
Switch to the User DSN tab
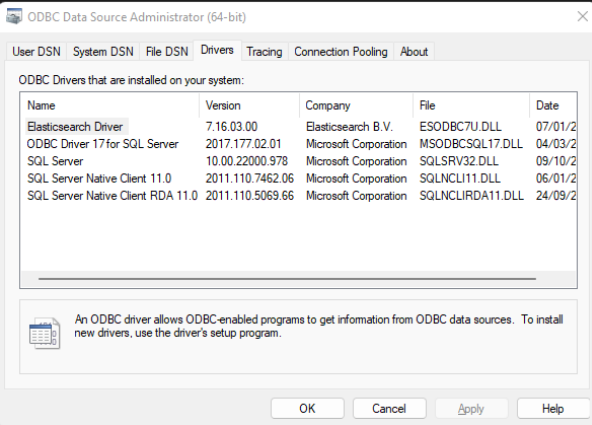pyautogui.click(x=36, y=51)
